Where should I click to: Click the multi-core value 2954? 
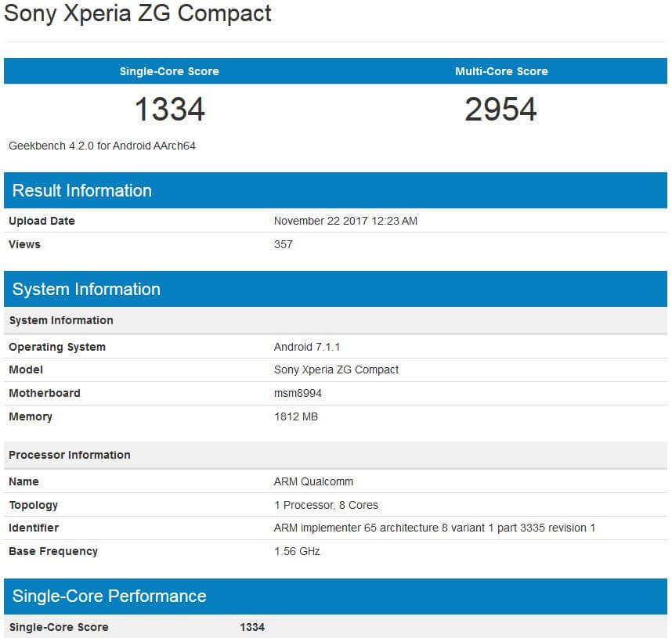500,110
